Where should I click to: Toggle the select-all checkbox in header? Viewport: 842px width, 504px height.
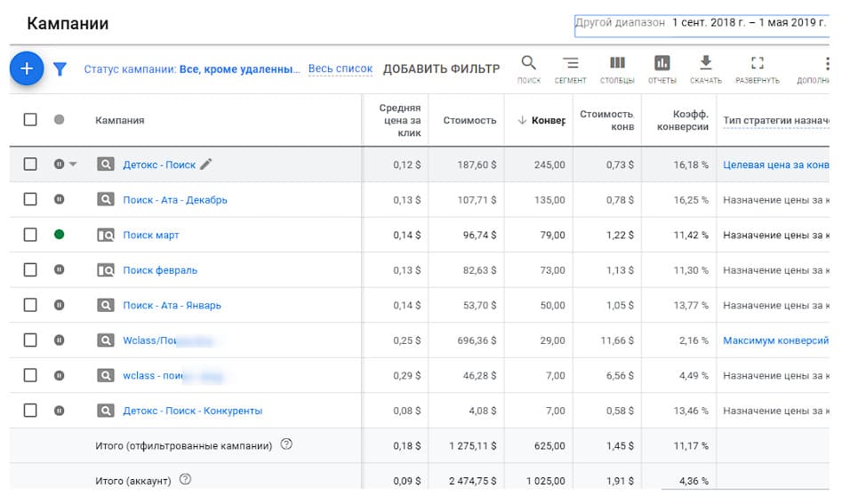(30, 120)
